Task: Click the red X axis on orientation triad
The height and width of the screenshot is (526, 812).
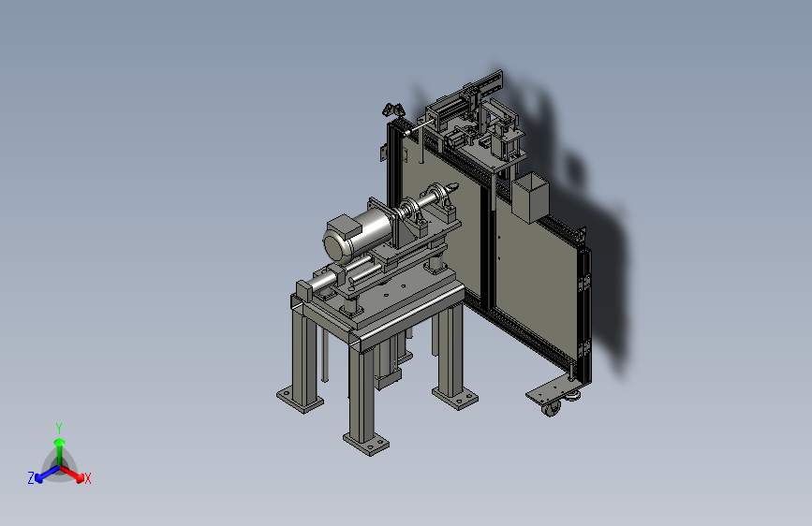Action: pyautogui.click(x=73, y=474)
